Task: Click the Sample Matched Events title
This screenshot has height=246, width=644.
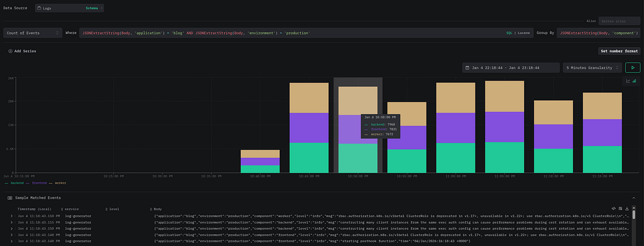Action: [38, 198]
